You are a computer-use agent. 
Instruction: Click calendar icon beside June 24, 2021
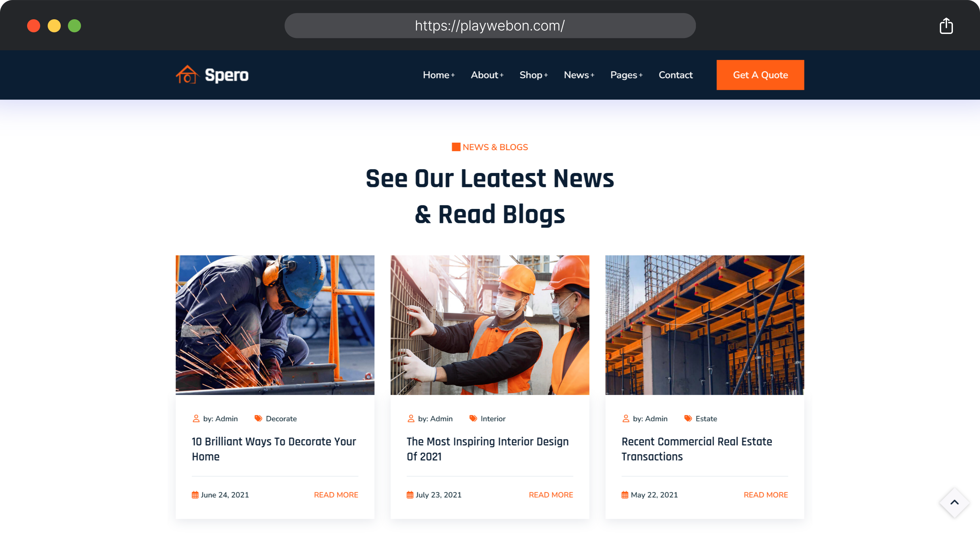195,495
